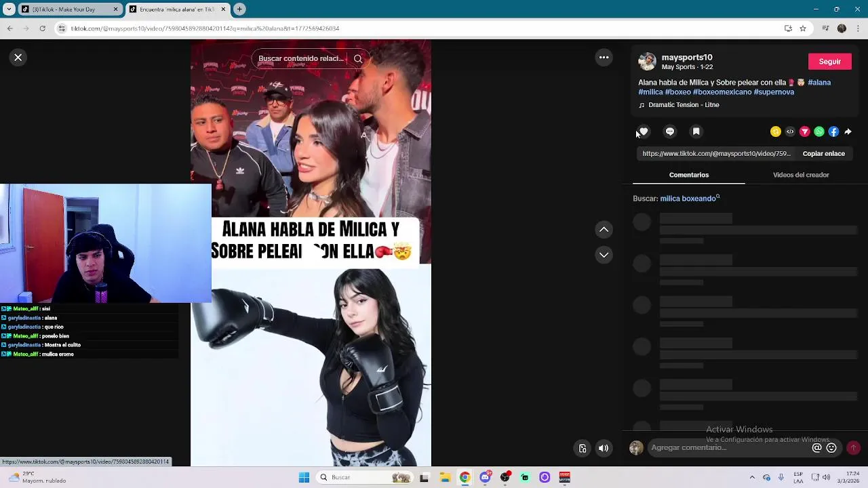Open the Chrome profile avatar
868x488 pixels.
842,28
